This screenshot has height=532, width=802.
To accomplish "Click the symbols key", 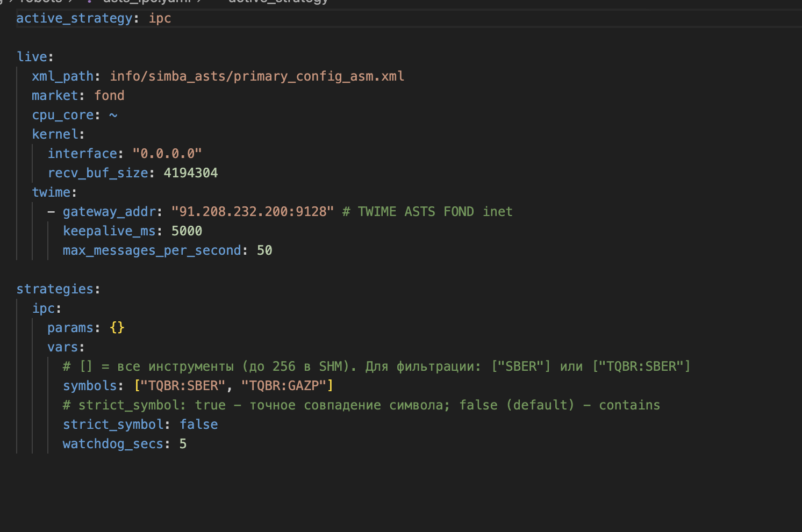I will click(x=90, y=386).
